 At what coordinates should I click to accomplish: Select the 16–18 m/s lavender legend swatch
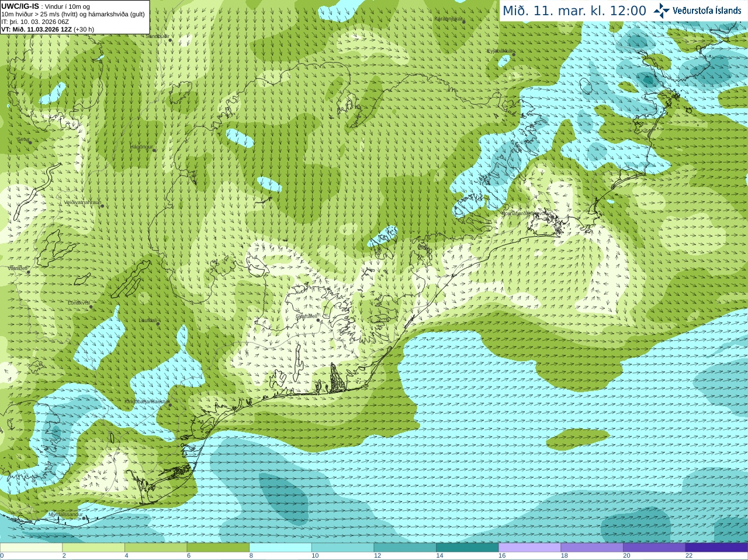point(529,548)
